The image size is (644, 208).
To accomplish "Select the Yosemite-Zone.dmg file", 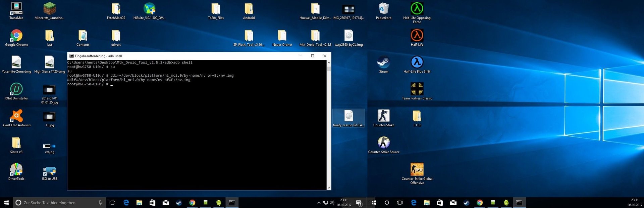I will (x=16, y=63).
